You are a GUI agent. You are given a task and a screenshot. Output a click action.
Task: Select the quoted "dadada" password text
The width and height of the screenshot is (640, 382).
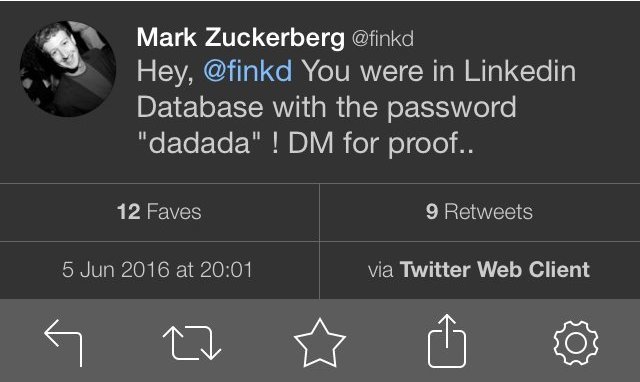(x=199, y=143)
